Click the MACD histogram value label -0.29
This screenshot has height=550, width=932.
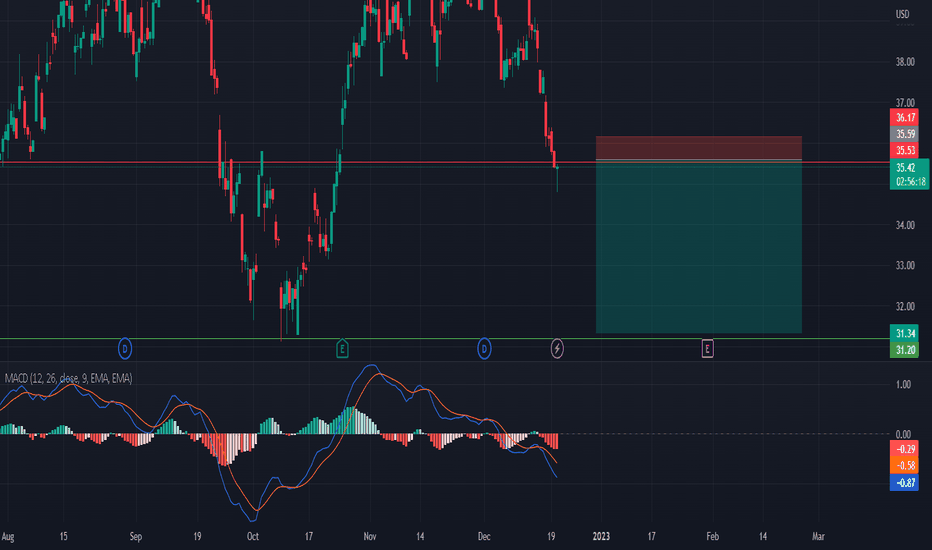[x=905, y=449]
